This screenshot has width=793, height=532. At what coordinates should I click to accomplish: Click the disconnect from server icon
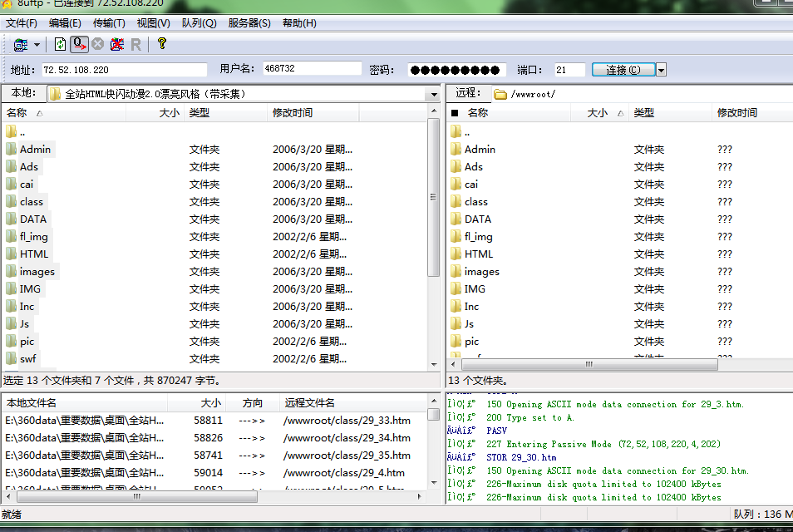[117, 44]
